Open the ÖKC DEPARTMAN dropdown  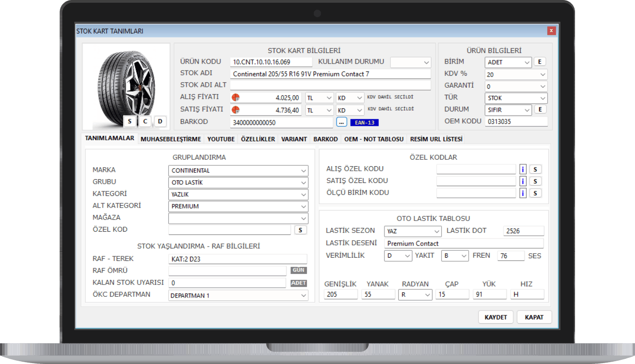[x=238, y=295]
